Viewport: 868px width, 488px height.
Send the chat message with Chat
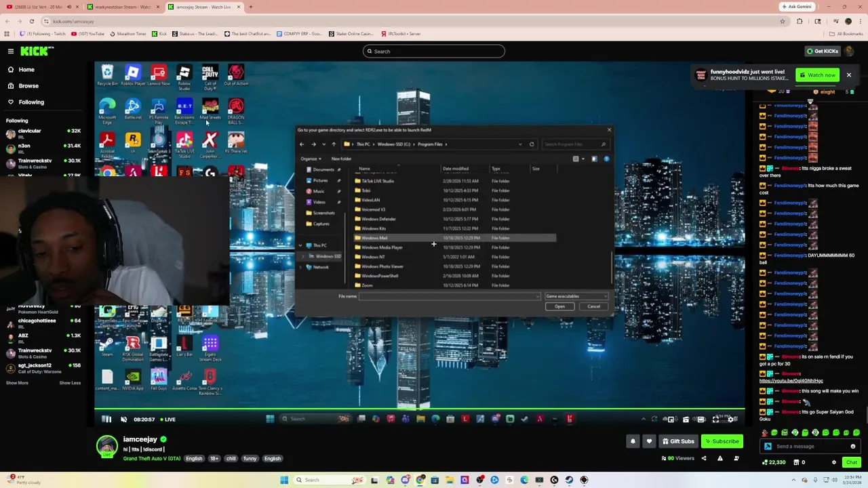(x=851, y=462)
